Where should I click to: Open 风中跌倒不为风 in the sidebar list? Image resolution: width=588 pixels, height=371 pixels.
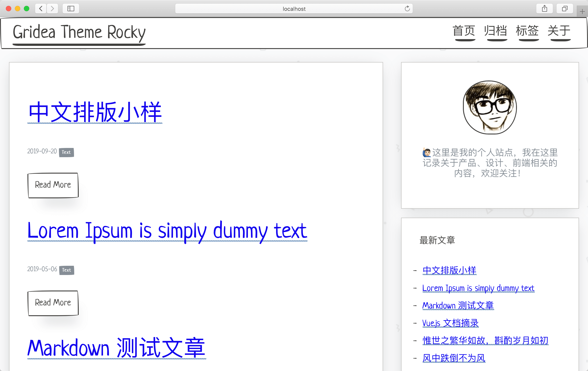[x=454, y=358]
